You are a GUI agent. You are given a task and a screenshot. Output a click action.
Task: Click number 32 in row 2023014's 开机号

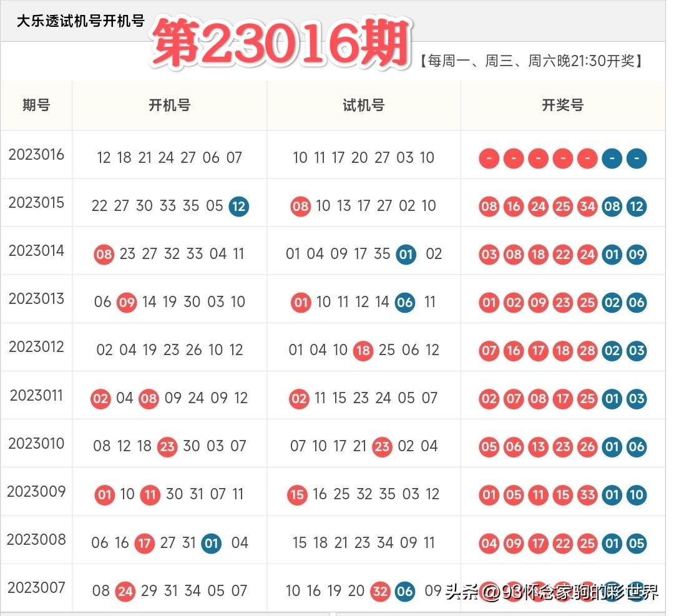click(x=172, y=254)
